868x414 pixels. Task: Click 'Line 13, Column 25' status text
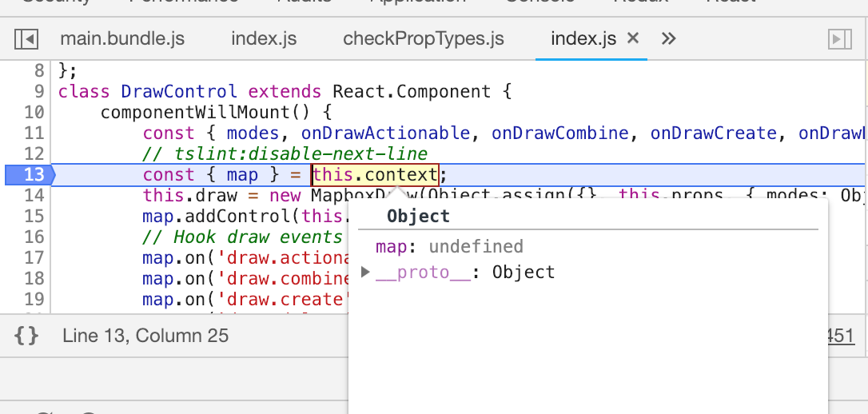click(145, 336)
